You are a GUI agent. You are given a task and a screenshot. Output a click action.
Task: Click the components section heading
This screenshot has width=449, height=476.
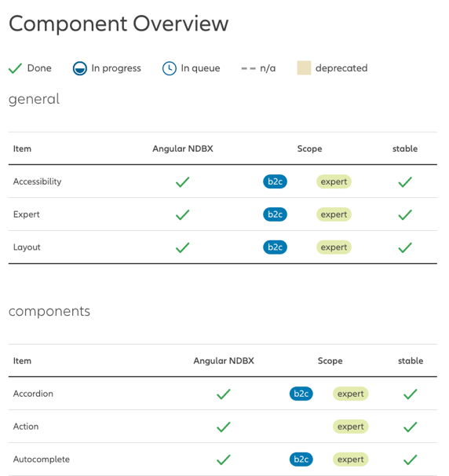coord(49,312)
